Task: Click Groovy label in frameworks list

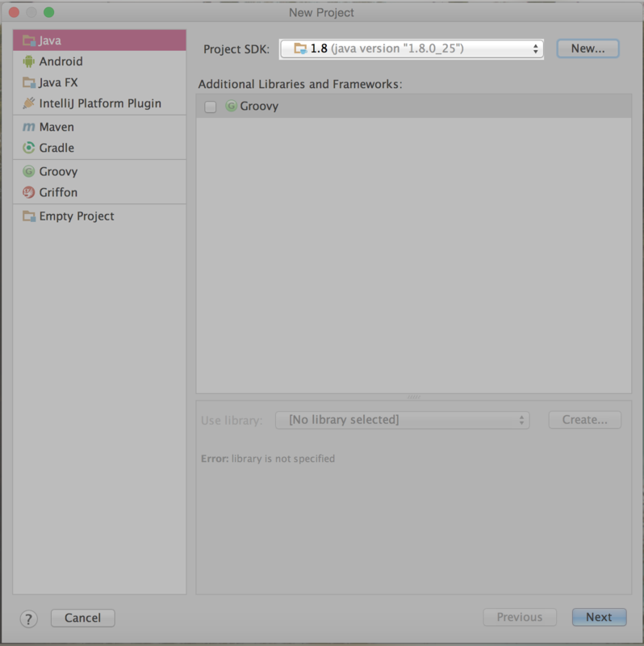Action: pos(259,107)
